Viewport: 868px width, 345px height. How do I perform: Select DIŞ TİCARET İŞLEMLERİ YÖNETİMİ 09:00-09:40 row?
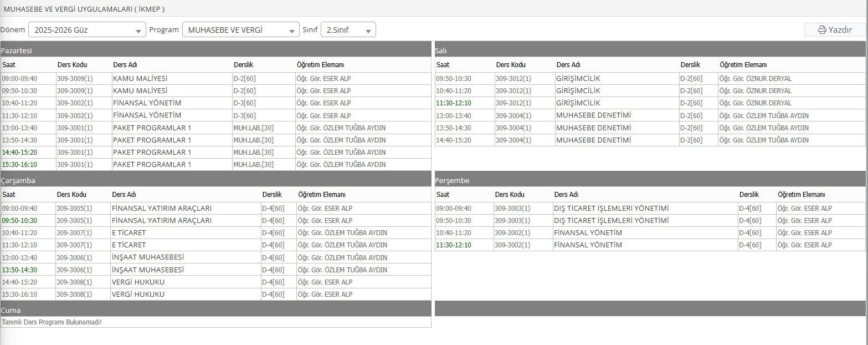click(x=650, y=208)
